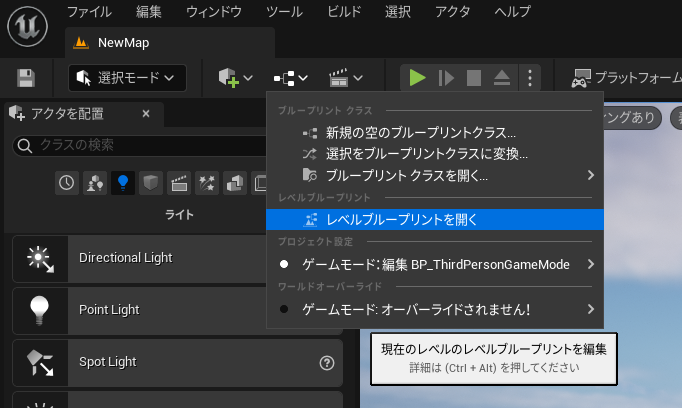Image resolution: width=682 pixels, height=408 pixels.
Task: Select the basic shapes-and-pawn filter icon
Action: (95, 183)
